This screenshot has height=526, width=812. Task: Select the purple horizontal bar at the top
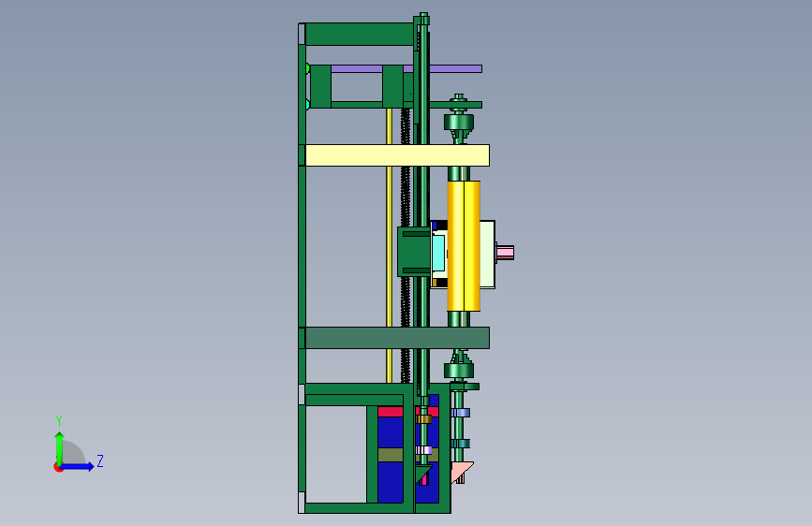pos(406,69)
